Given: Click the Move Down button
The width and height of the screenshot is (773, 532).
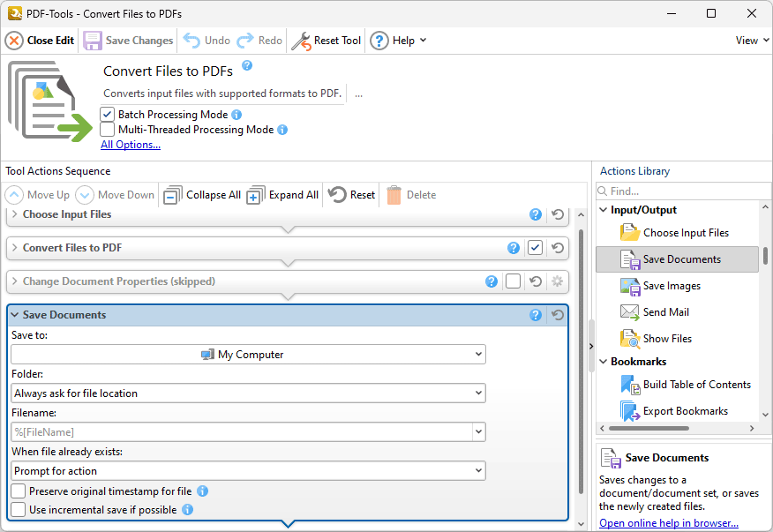Looking at the screenshot, I should (116, 195).
